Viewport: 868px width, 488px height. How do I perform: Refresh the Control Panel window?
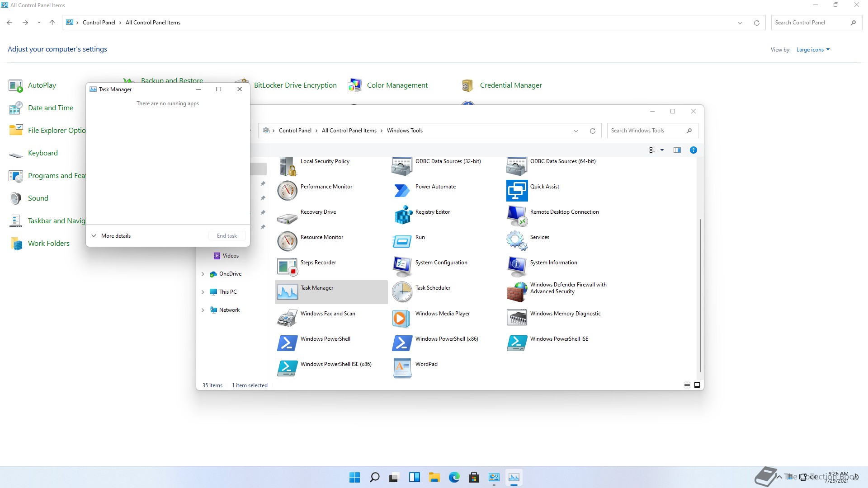click(x=756, y=23)
